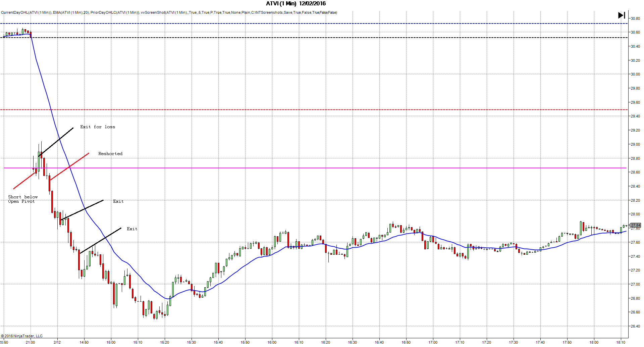Click the 30.60 price axis label
Image resolution: width=644 pixels, height=347 pixels.
point(635,33)
